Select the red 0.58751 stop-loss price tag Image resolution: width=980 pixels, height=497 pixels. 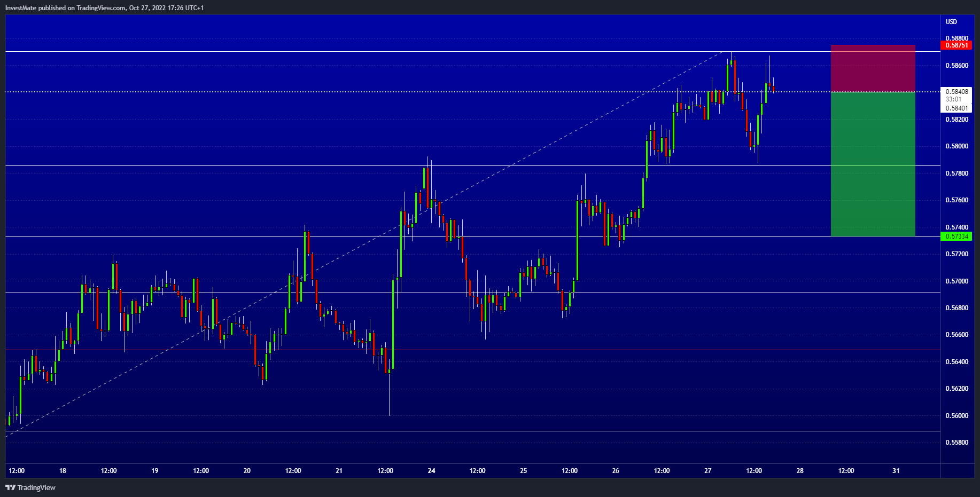coord(956,45)
